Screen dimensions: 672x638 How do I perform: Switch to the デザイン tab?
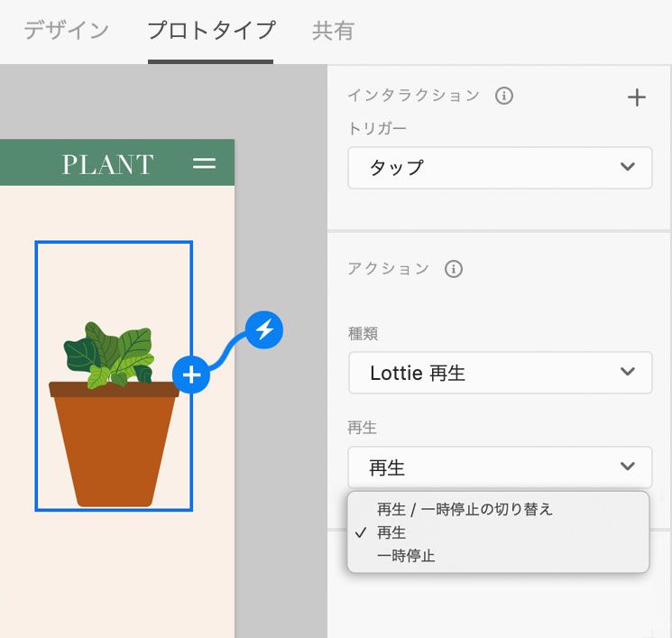67,31
